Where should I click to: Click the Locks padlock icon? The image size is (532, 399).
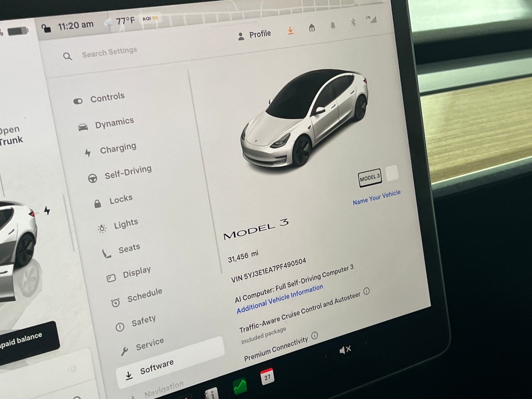(x=97, y=203)
